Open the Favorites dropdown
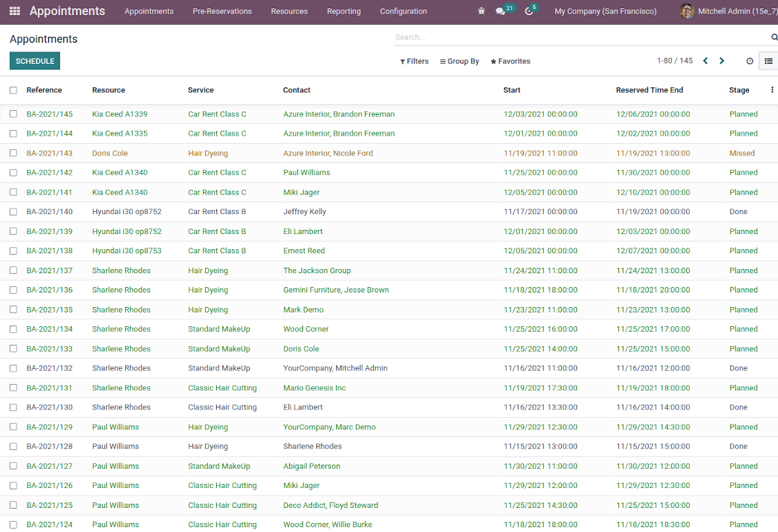 tap(510, 61)
